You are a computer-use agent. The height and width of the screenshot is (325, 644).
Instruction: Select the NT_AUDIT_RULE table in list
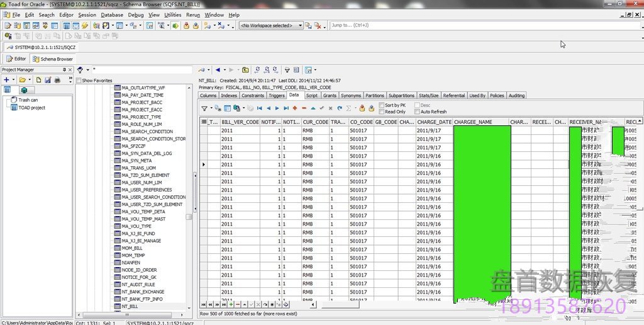tap(138, 284)
